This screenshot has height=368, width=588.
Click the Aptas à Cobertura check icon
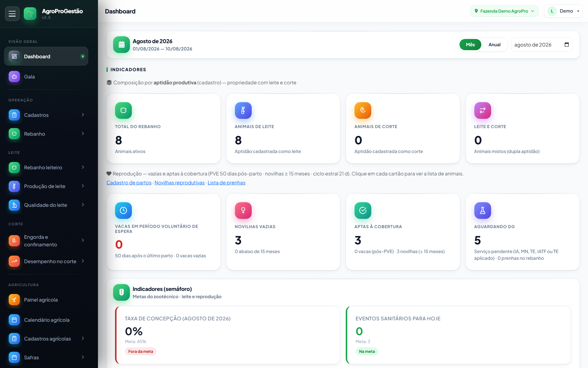click(x=363, y=210)
